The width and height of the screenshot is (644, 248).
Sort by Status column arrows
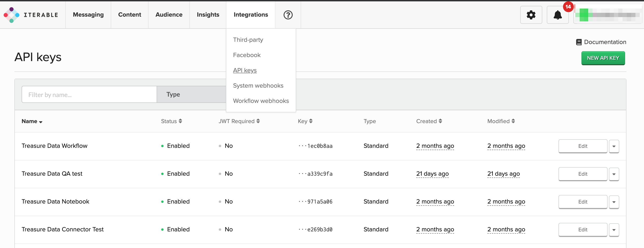pyautogui.click(x=180, y=121)
